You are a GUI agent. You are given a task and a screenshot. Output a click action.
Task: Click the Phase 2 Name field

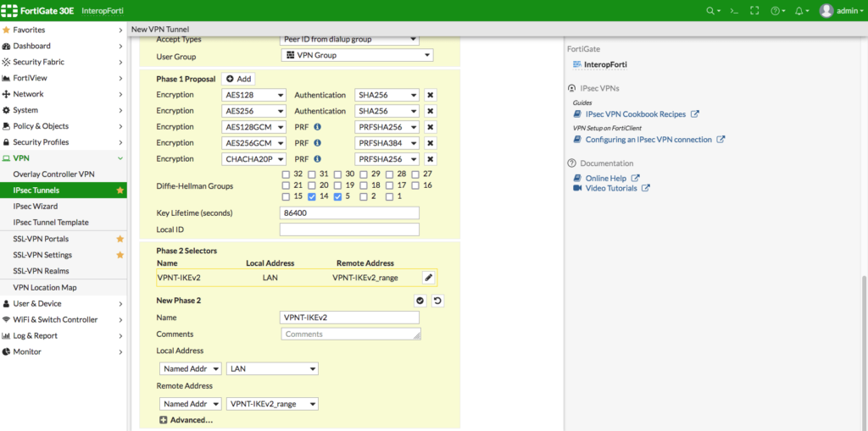[x=350, y=318]
